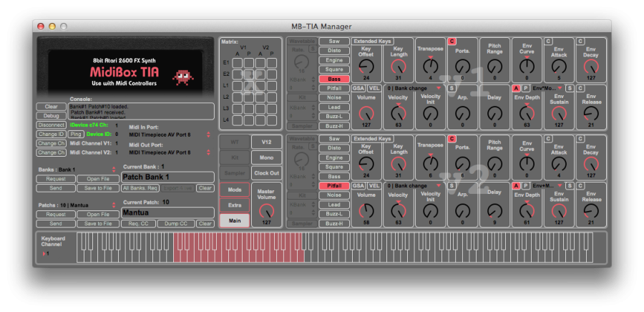Click voice 1 Key Offset knob
Viewport: 644px width, 312px height.
[x=366, y=66]
